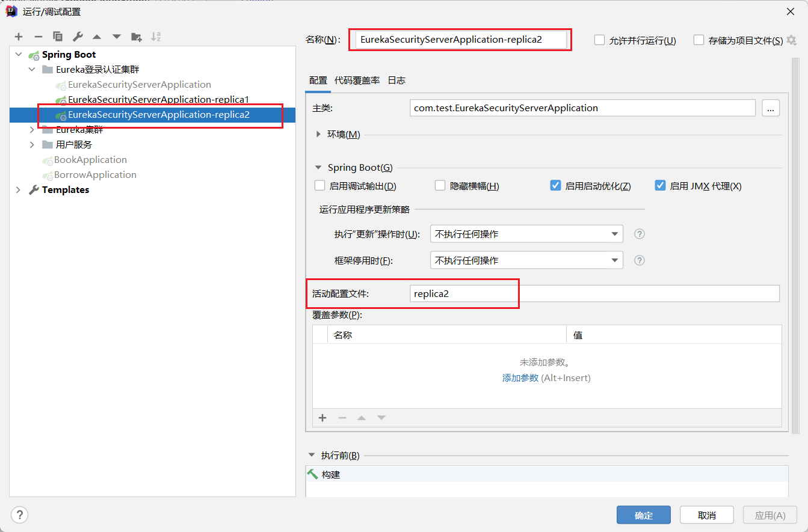Focus the 主类 main class field
808x532 pixels.
[x=582, y=108]
